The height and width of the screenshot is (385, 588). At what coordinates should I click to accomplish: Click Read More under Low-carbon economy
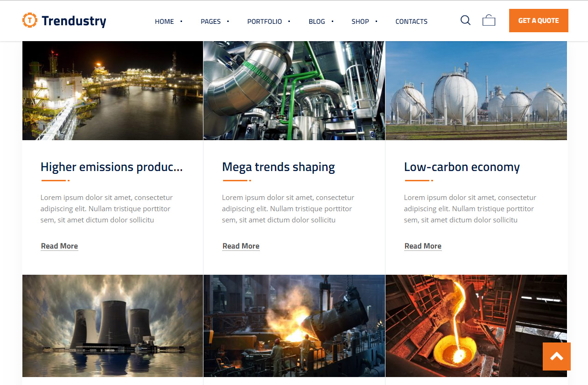[423, 246]
